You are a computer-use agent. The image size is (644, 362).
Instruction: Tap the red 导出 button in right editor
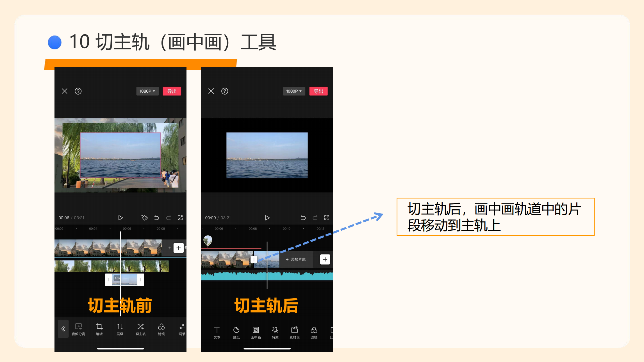[318, 91]
